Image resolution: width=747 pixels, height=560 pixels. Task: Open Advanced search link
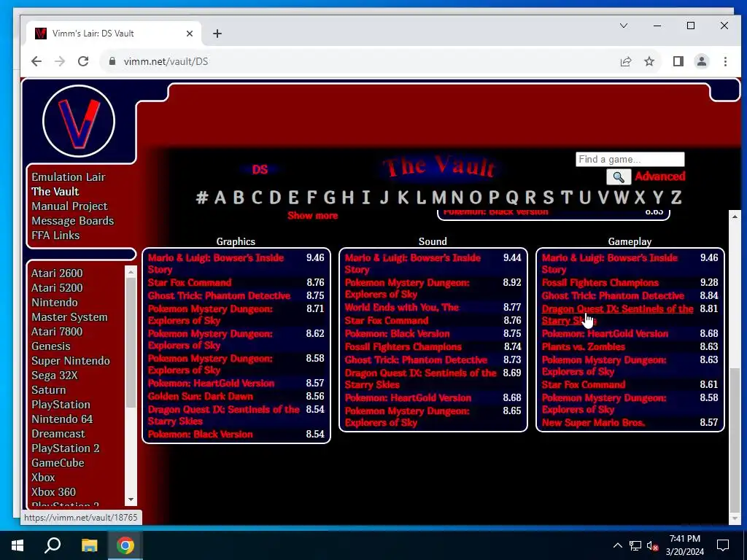tap(659, 176)
